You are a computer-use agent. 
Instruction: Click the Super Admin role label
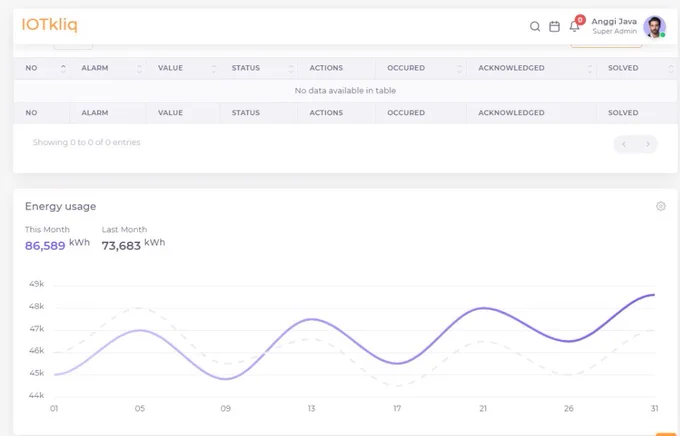pos(615,31)
